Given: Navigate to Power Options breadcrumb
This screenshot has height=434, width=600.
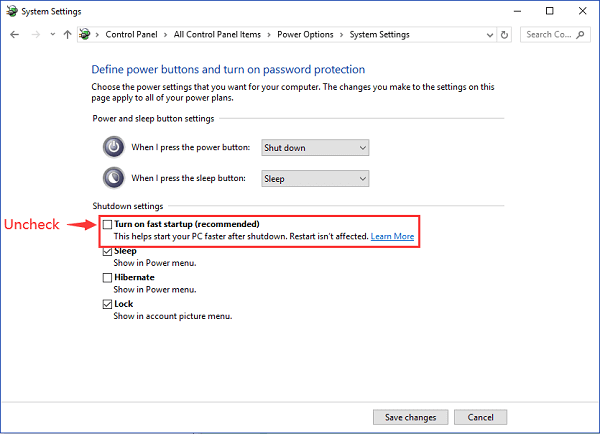Looking at the screenshot, I should [x=305, y=34].
